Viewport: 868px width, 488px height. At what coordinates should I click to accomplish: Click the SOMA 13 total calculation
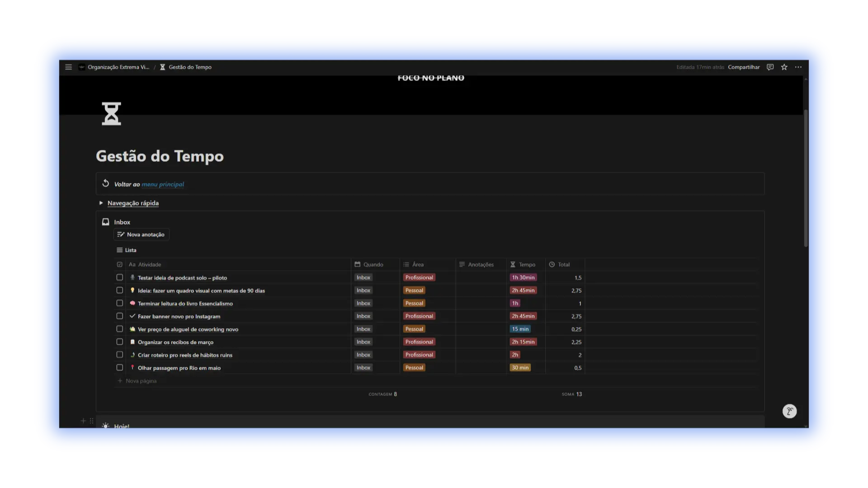coord(572,394)
